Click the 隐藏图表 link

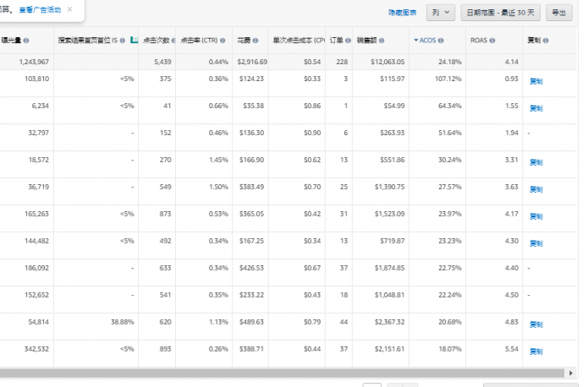click(x=403, y=13)
